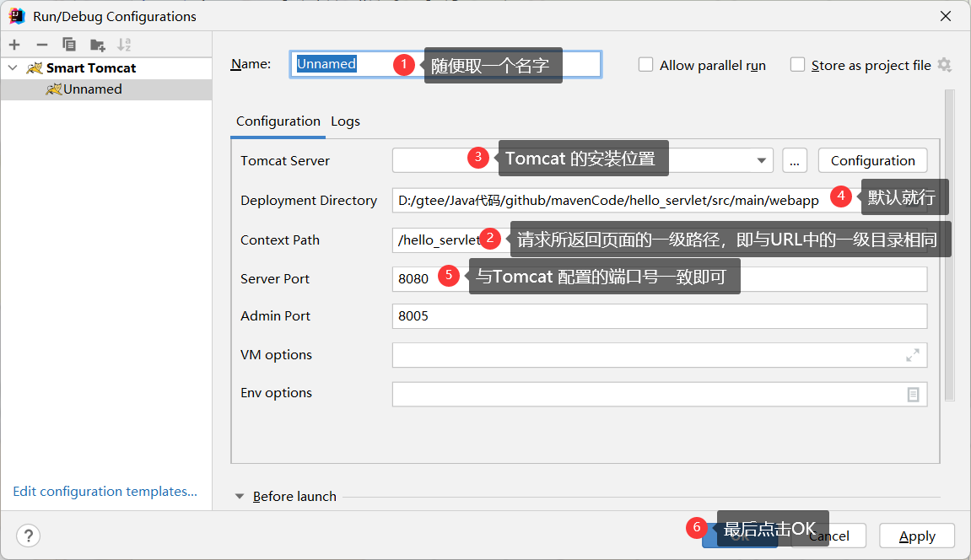
Task: Click the Configuration button next to Tomcat Server
Action: click(872, 161)
